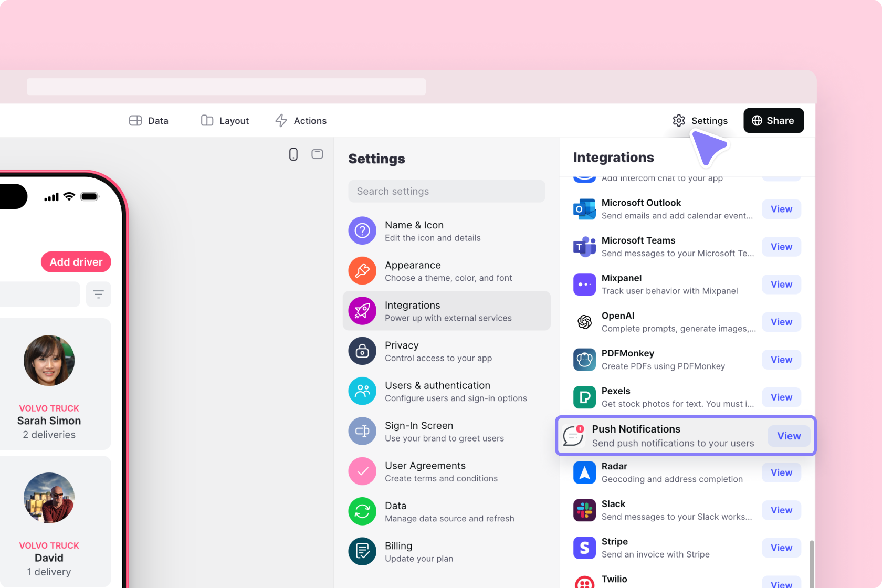
Task: Select the Integrations rocket icon
Action: 362,310
